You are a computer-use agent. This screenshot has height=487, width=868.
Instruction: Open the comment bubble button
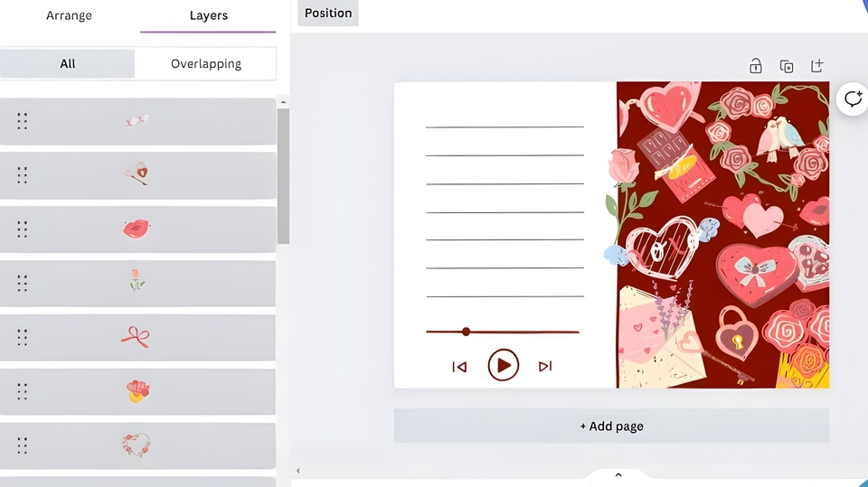853,99
